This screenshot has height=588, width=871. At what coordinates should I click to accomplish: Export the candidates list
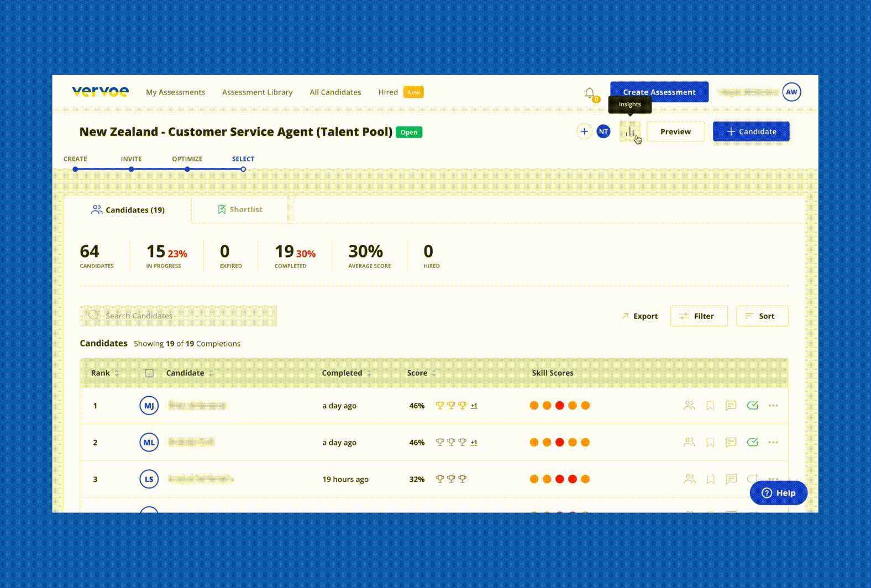[639, 316]
